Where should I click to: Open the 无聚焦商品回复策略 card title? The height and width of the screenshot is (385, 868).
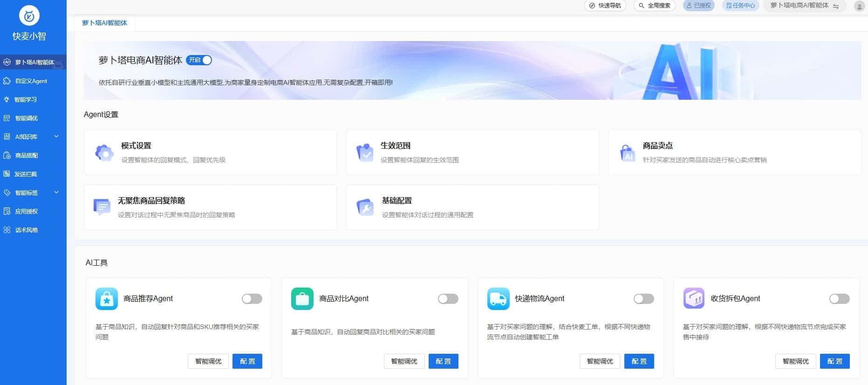coord(151,201)
